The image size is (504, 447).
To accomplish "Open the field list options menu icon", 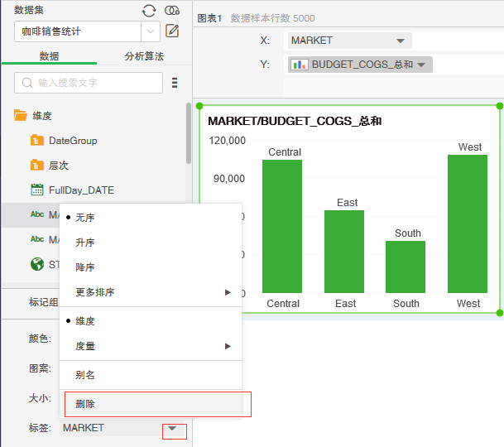I will coord(175,83).
